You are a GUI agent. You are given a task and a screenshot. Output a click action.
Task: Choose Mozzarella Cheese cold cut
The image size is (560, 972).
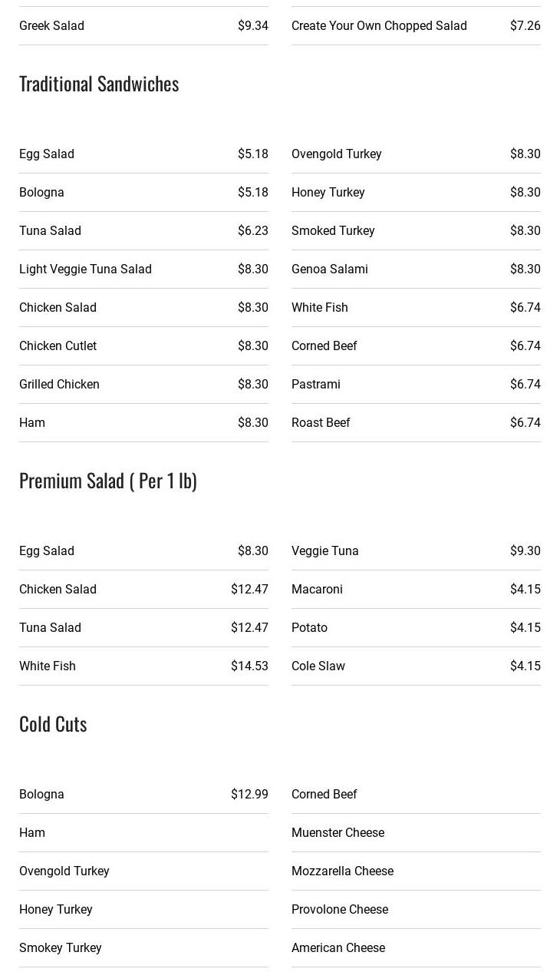[x=342, y=871]
